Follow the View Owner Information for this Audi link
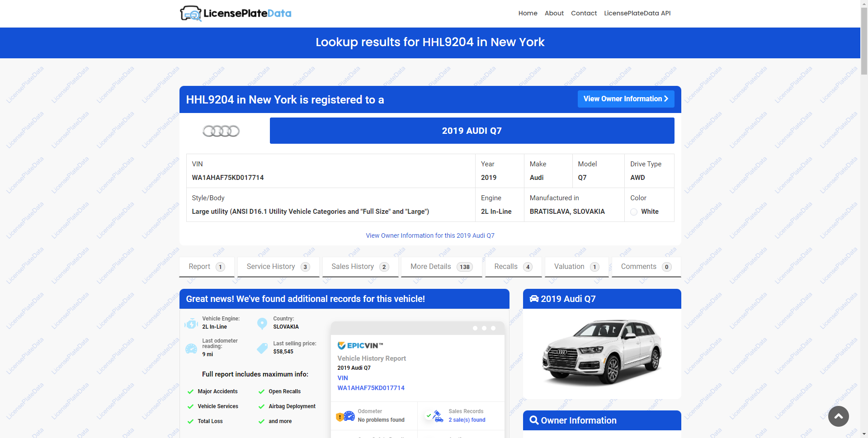This screenshot has width=868, height=438. coord(430,235)
